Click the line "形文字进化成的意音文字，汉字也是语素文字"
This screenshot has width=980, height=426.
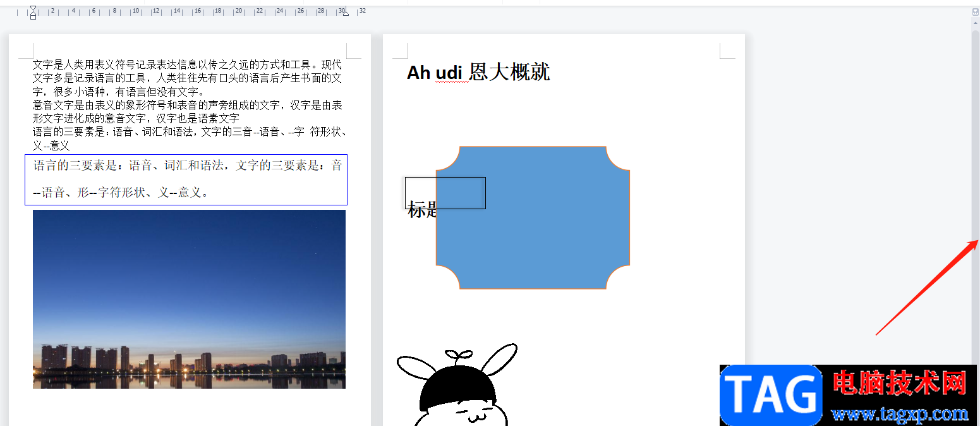(136, 118)
